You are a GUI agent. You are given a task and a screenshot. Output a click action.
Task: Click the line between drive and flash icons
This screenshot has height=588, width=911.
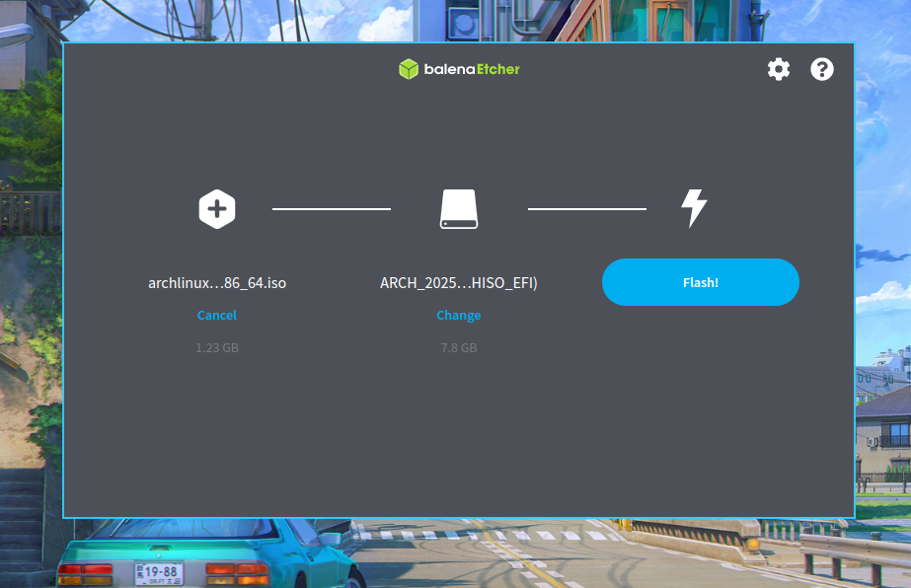(x=587, y=209)
